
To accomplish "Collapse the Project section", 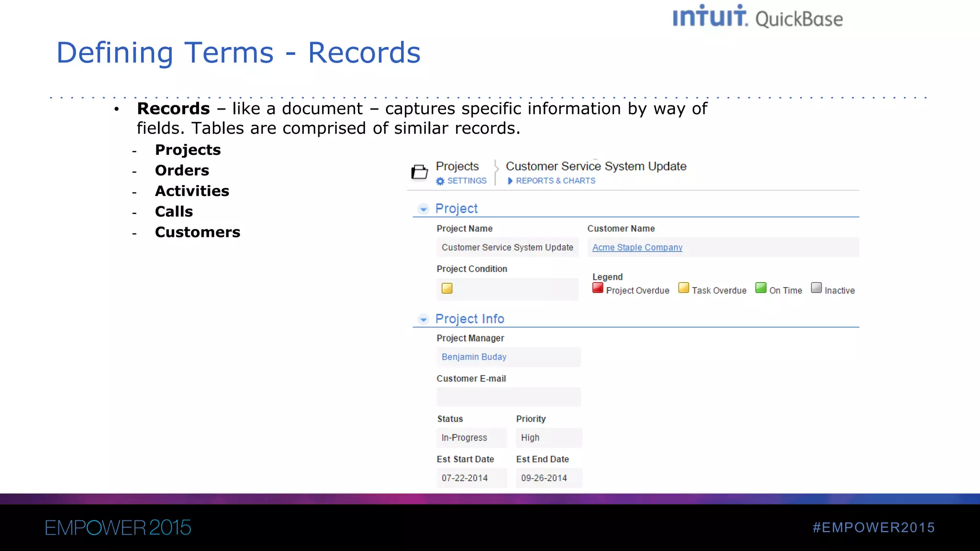I will [x=423, y=209].
